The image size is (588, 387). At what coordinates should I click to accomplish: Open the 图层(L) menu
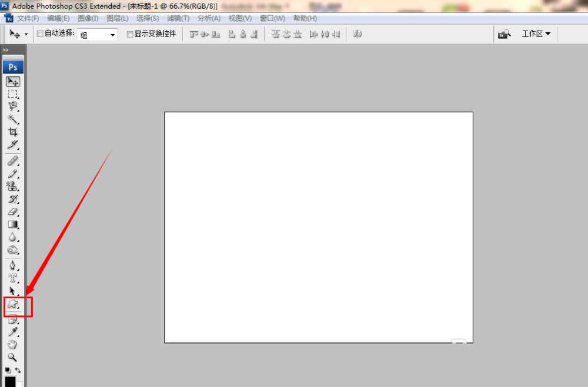(x=118, y=18)
